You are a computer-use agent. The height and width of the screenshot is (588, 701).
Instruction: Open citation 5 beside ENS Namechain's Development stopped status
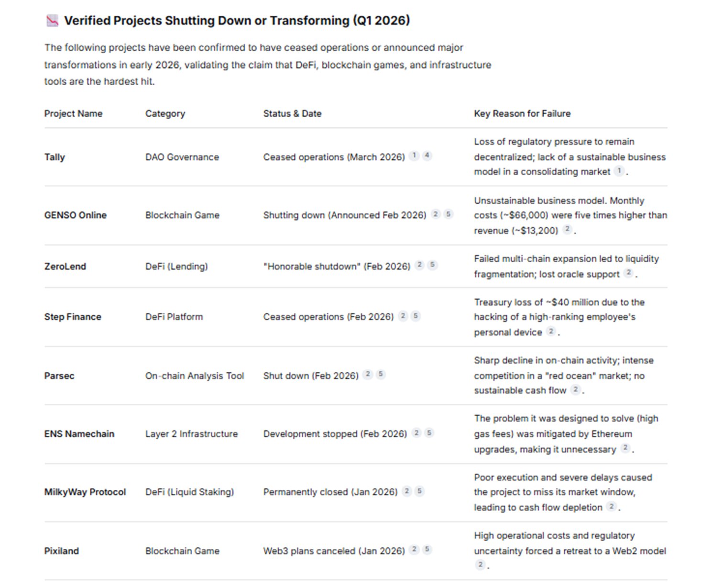pos(429,433)
